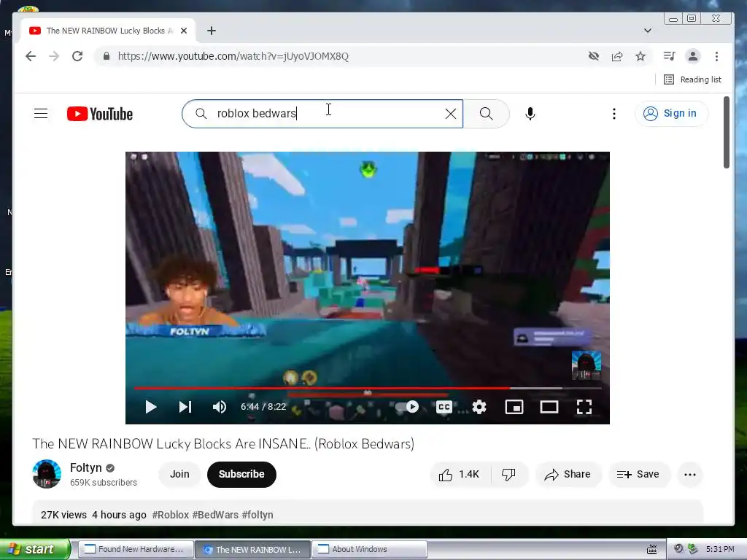Screen dimensions: 747x560
Task: Click the browser forward arrow
Action: click(x=54, y=56)
